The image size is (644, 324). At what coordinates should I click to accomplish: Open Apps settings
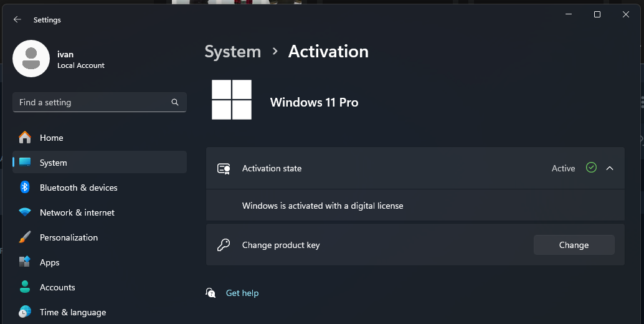[100, 262]
